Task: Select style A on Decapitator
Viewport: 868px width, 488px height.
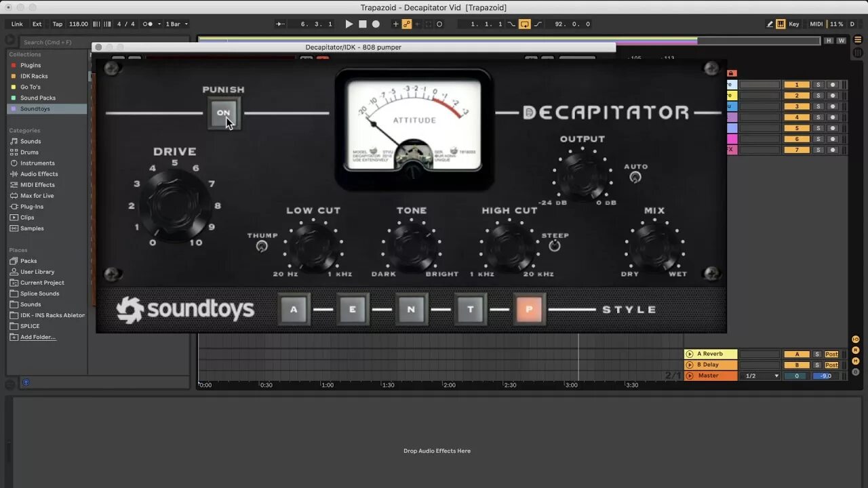Action: [294, 310]
